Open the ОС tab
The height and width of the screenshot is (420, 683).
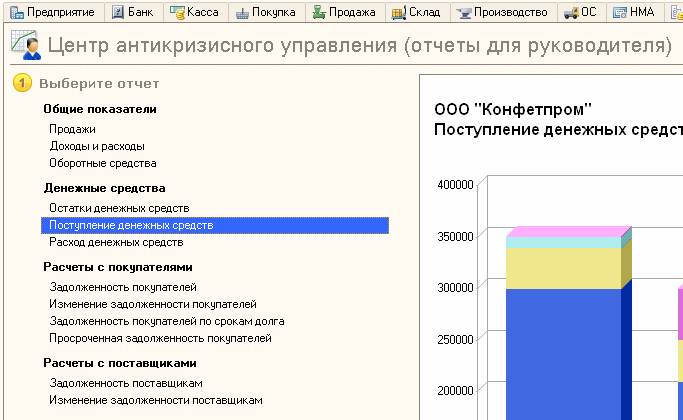tap(582, 12)
